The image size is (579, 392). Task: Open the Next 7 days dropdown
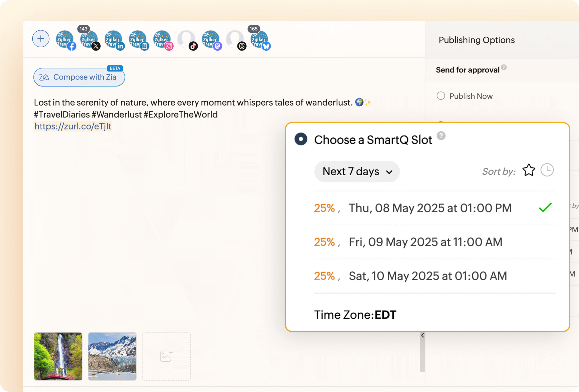tap(357, 171)
